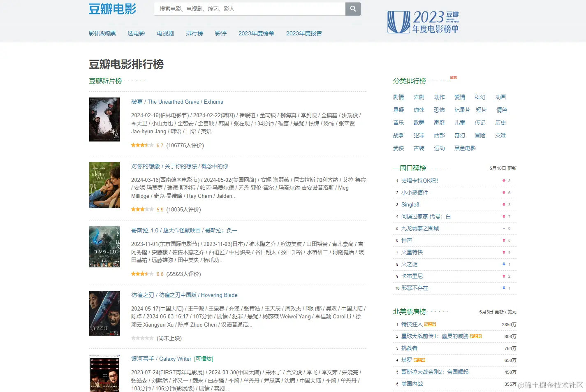Select the 动画 category
Image resolution: width=586 pixels, height=392 pixels.
point(500,97)
